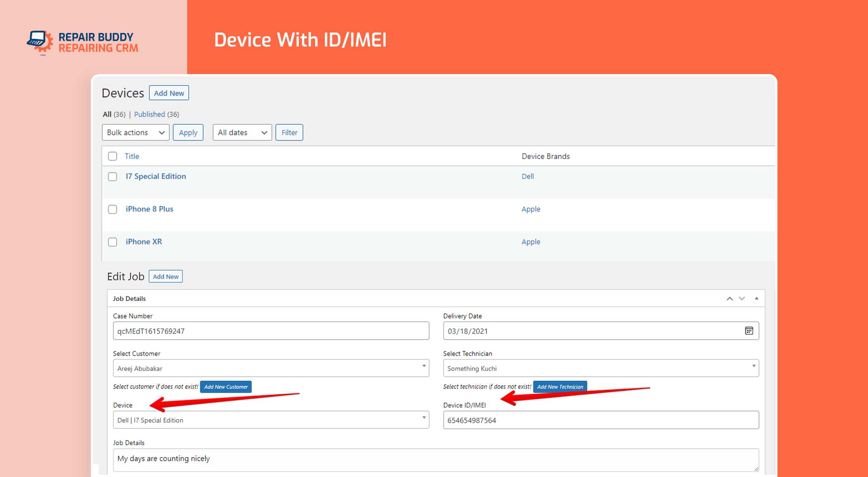868x477 pixels.
Task: Collapse the Job Details panel triangle
Action: (x=756, y=298)
